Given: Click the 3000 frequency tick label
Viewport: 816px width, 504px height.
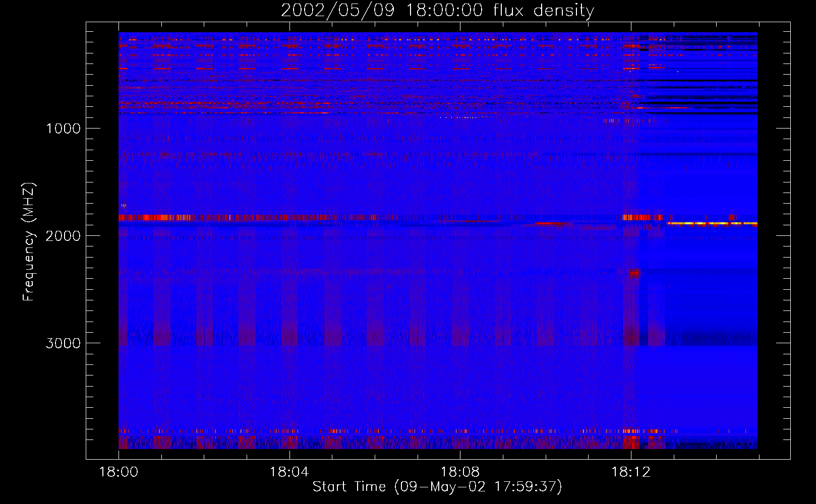Looking at the screenshot, I should pos(63,343).
